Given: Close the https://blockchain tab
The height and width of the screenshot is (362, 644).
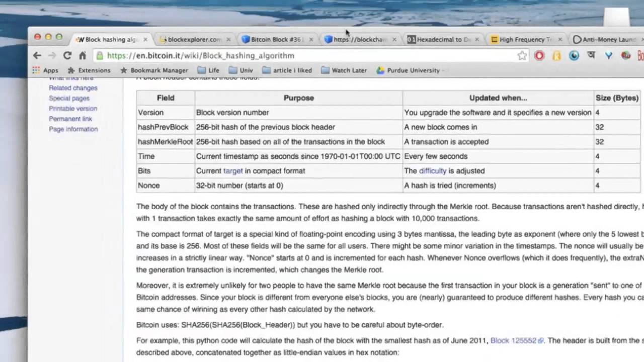Looking at the screenshot, I should (394, 39).
